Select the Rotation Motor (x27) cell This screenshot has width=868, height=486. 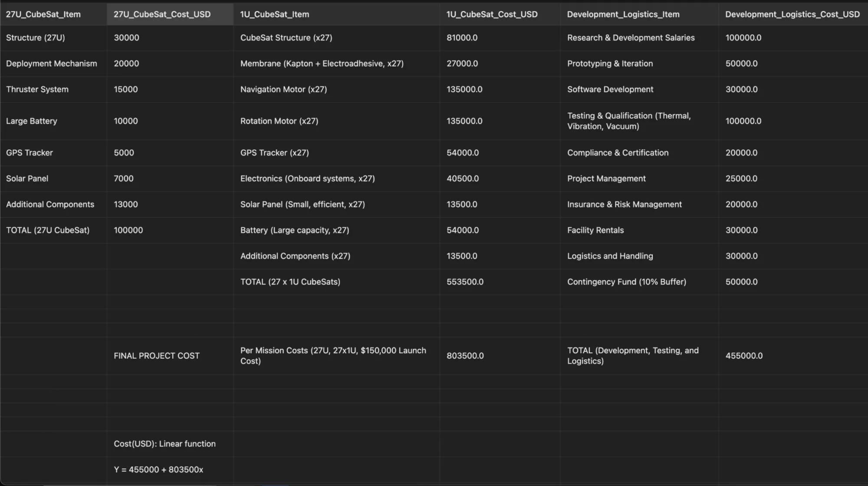(x=337, y=121)
